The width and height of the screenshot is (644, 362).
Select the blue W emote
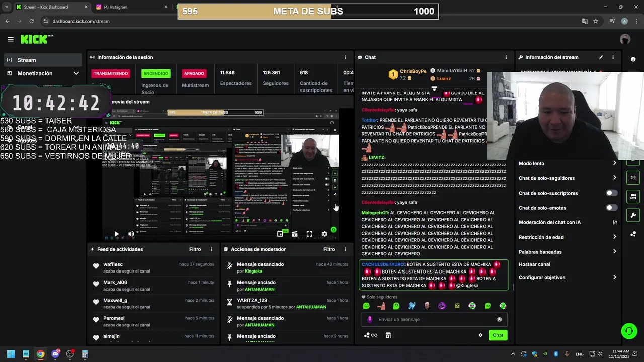(412, 306)
